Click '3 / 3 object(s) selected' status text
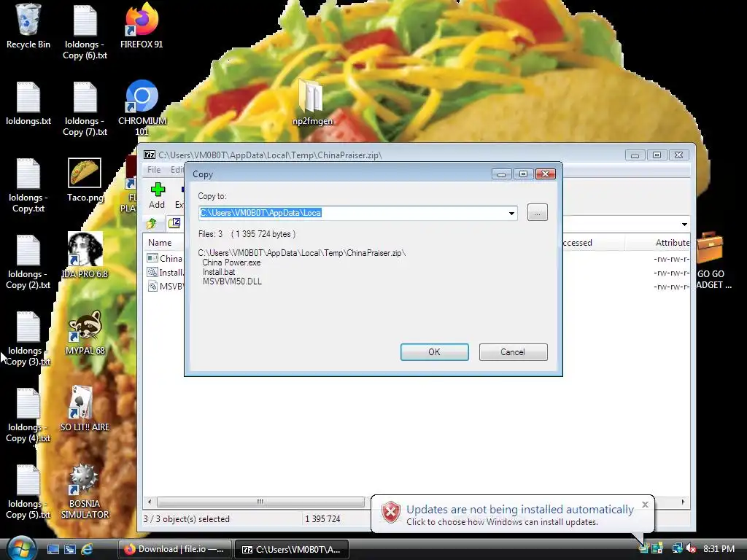Screen dimensions: 747x560 [186, 519]
